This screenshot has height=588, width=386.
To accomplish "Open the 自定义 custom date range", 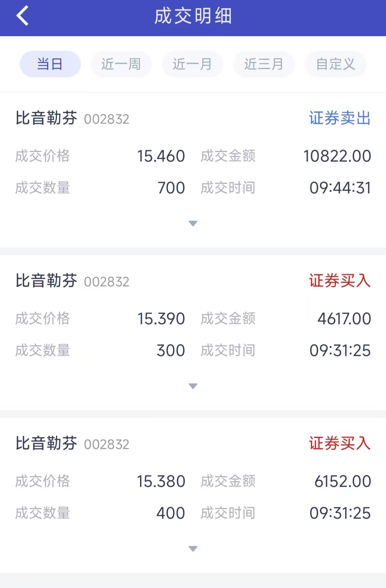I will click(335, 64).
